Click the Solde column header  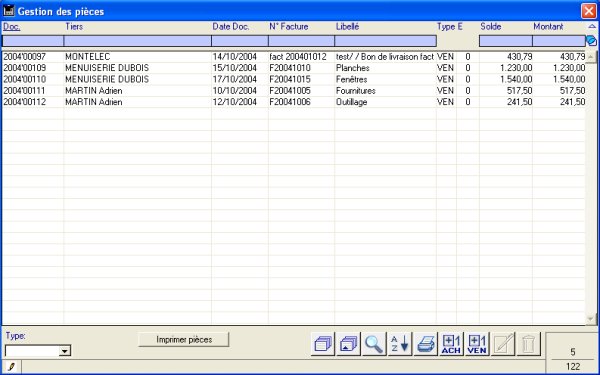[491, 26]
